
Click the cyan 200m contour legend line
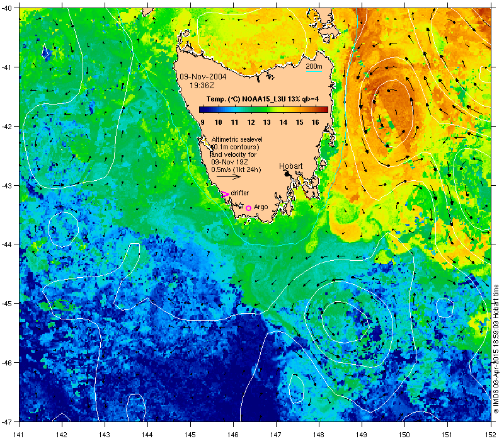(314, 71)
